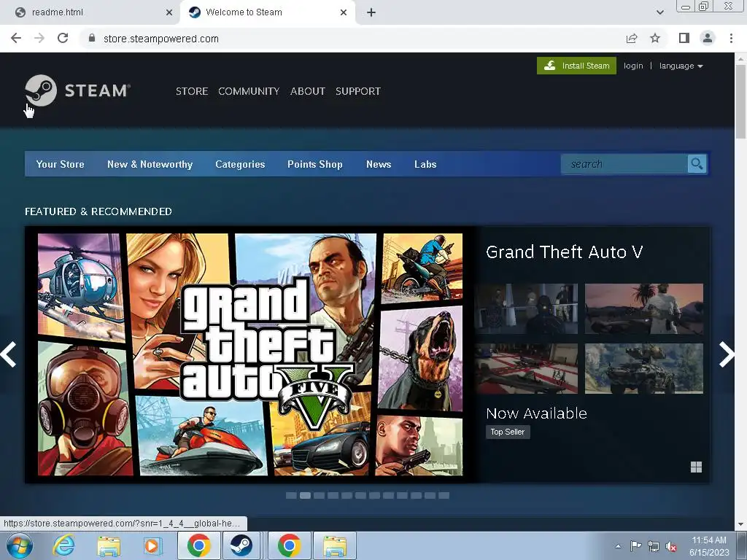
Task: Close the readme.html tab
Action: coord(169,12)
